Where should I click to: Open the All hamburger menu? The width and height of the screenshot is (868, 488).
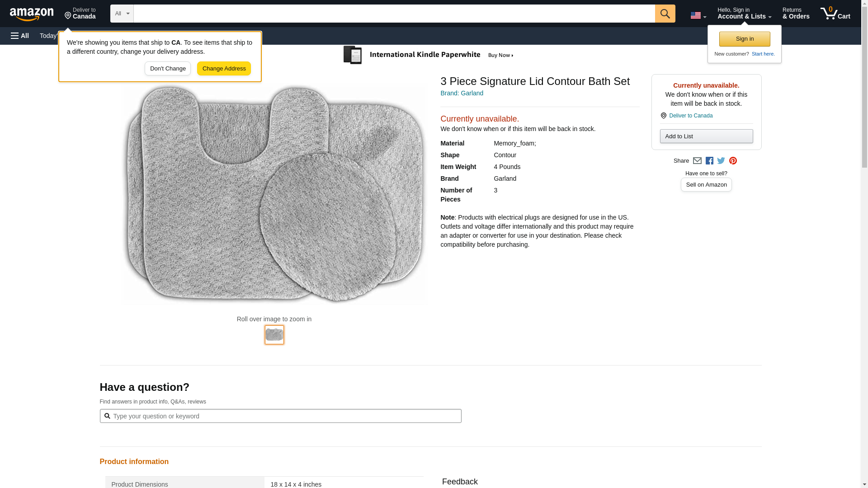pyautogui.click(x=20, y=36)
